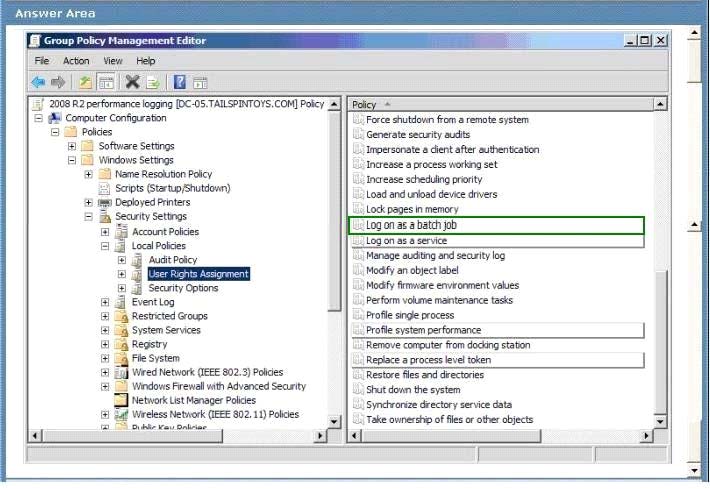Open the View menu
The image size is (710, 489).
[x=113, y=61]
